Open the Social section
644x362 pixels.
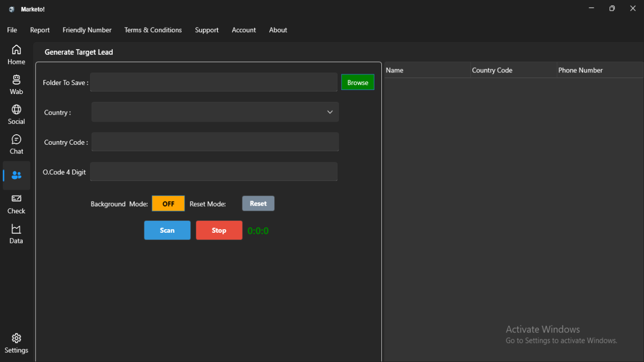click(x=16, y=114)
